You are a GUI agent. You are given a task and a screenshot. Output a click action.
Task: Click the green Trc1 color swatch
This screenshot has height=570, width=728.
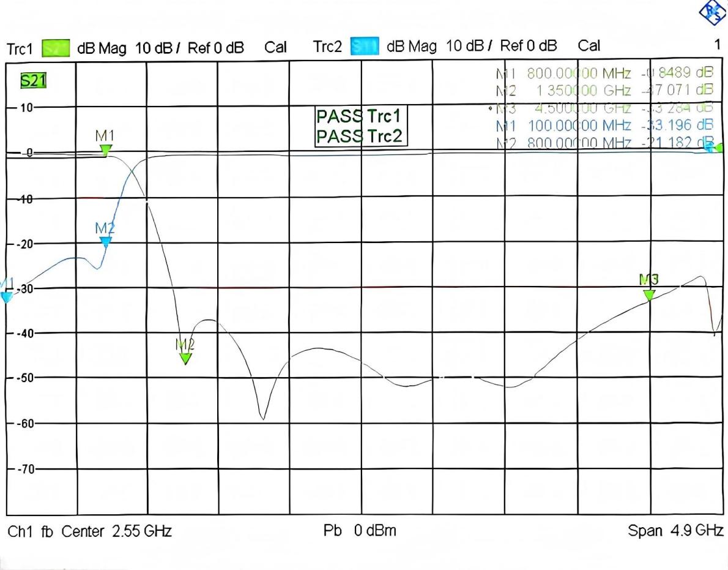55,47
